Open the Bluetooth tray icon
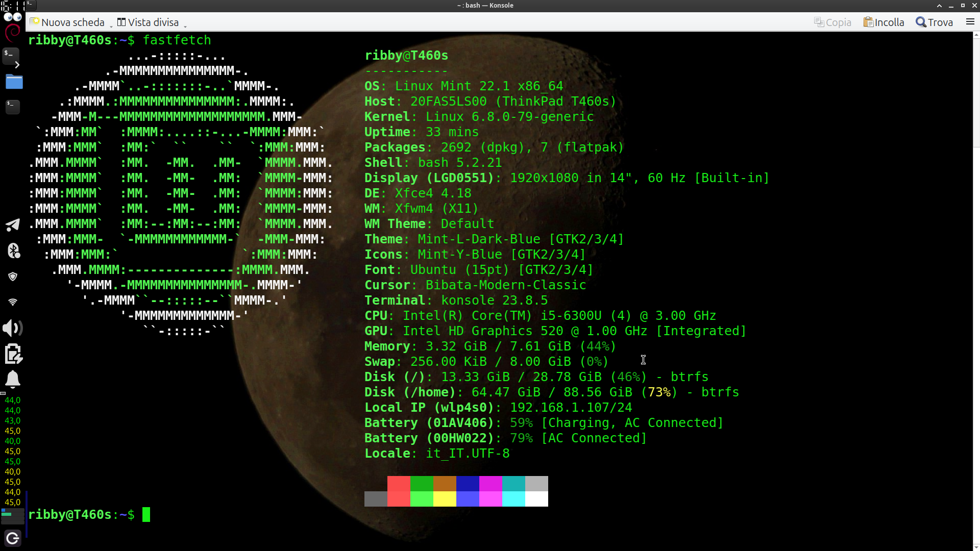Screen dimensions: 980x551 point(13,251)
